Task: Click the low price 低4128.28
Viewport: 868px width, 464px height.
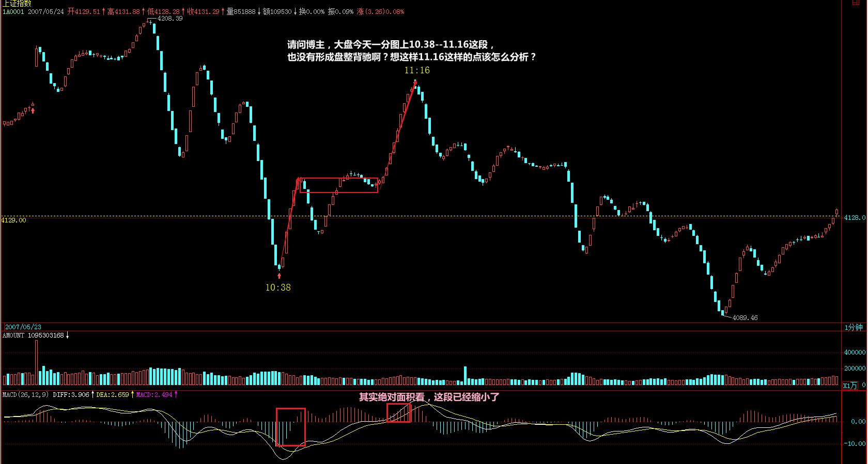Action: pyautogui.click(x=163, y=11)
